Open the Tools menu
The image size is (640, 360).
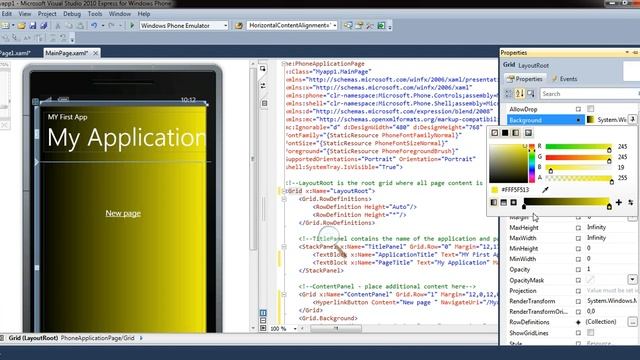click(x=95, y=14)
